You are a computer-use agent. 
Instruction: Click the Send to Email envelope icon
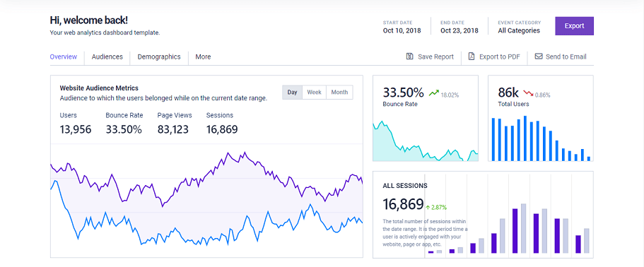point(539,57)
